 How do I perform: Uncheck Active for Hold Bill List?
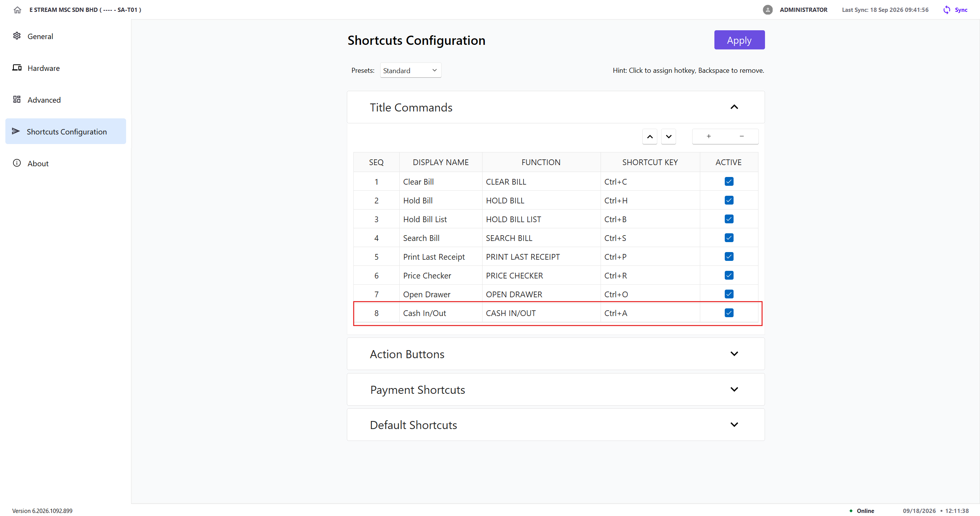click(729, 219)
